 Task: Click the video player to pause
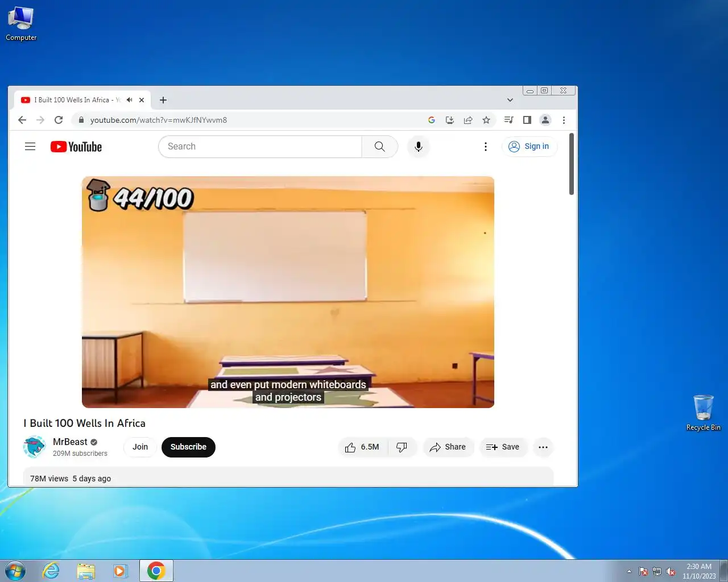coord(288,292)
